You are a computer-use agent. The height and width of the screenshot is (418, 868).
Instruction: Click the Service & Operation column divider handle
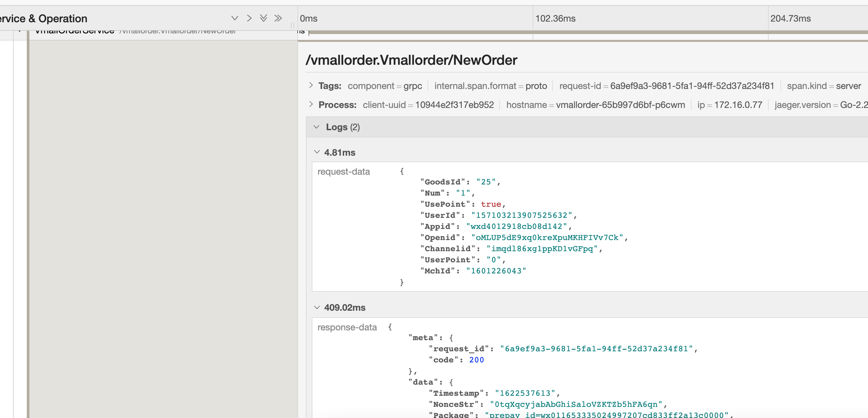click(292, 25)
